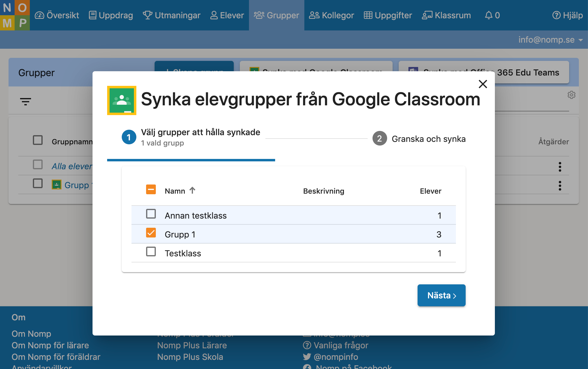Open Alla elever group link
The width and height of the screenshot is (588, 369).
click(72, 166)
